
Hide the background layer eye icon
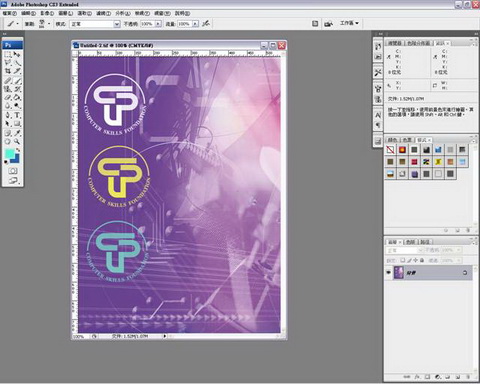[x=388, y=273]
